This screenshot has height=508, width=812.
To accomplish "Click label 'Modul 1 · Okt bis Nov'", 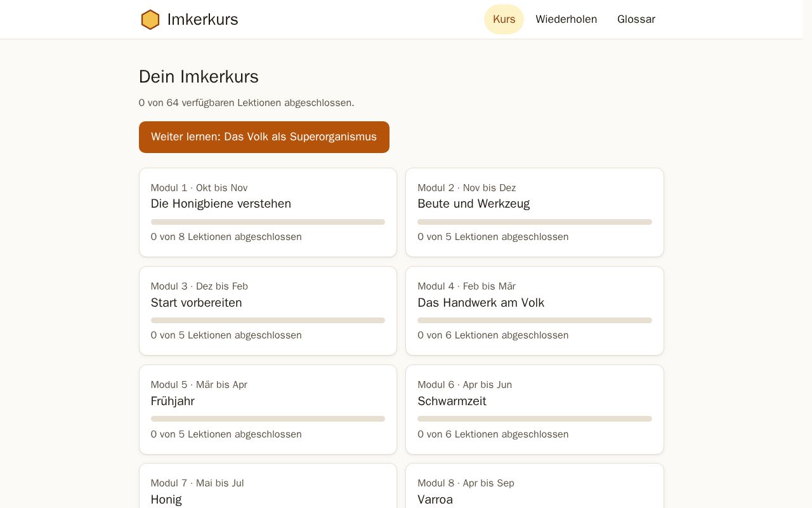I will click(199, 188).
